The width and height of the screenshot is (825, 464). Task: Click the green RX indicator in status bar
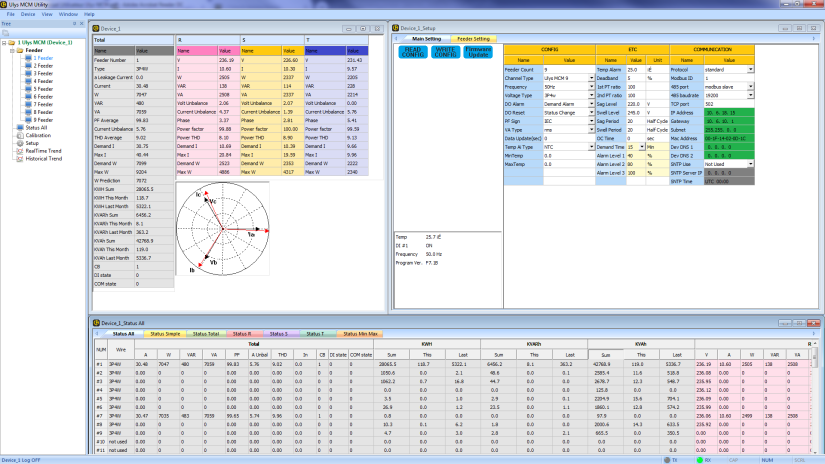[x=700, y=460]
